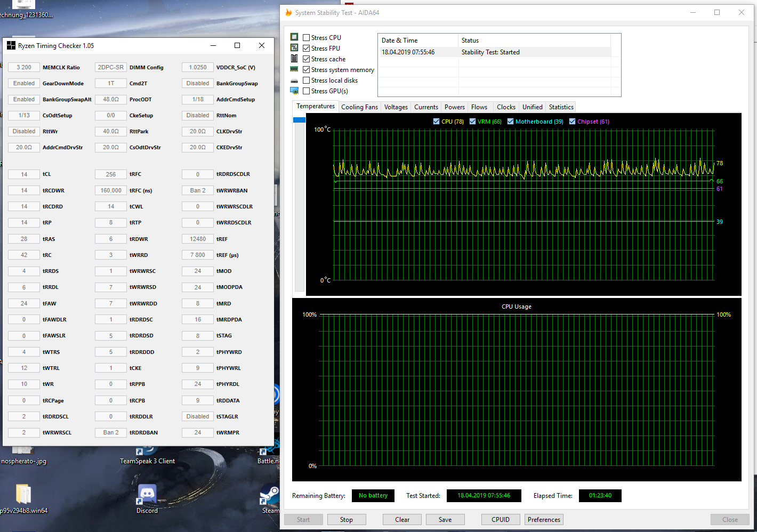The height and width of the screenshot is (532, 757).
Task: Click the blue graph scale slider bar
Action: pos(299,120)
